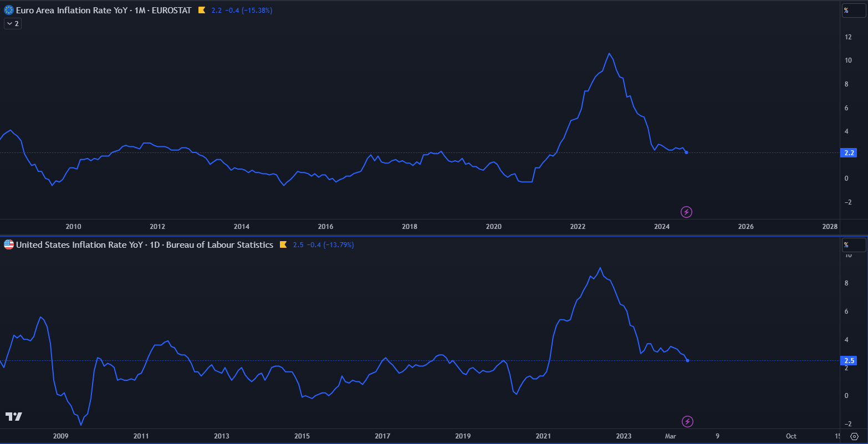Click the United States flag icon

9,244
